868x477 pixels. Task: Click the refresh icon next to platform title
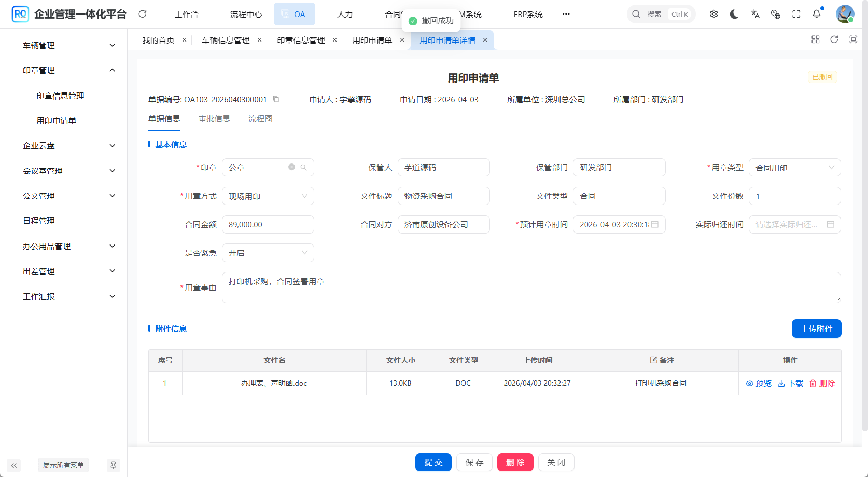pos(143,14)
